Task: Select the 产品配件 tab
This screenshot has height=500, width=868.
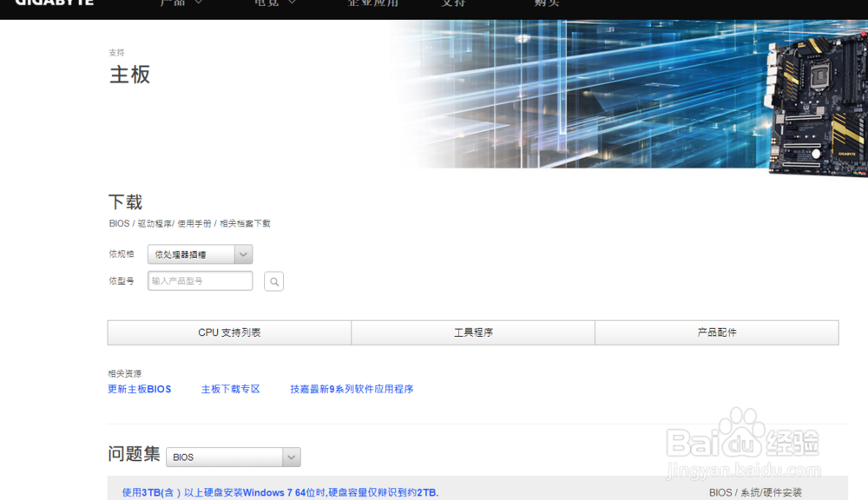Action: point(717,332)
